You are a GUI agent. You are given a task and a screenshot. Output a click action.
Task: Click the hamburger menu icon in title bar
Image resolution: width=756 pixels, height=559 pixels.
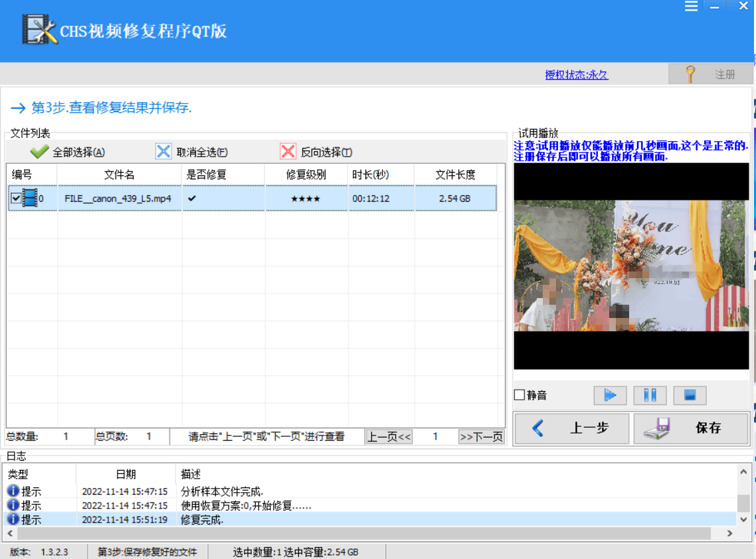[691, 6]
